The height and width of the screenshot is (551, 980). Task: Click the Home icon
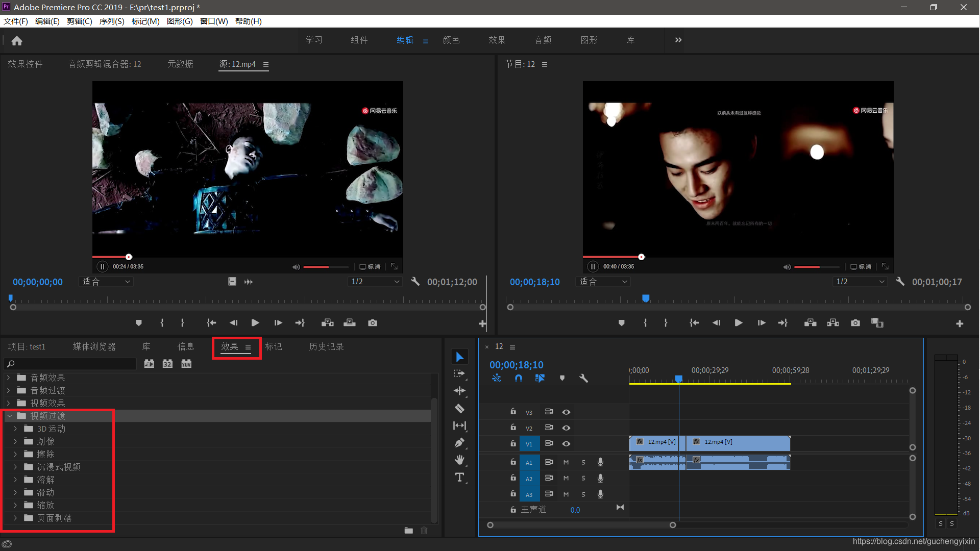17,41
